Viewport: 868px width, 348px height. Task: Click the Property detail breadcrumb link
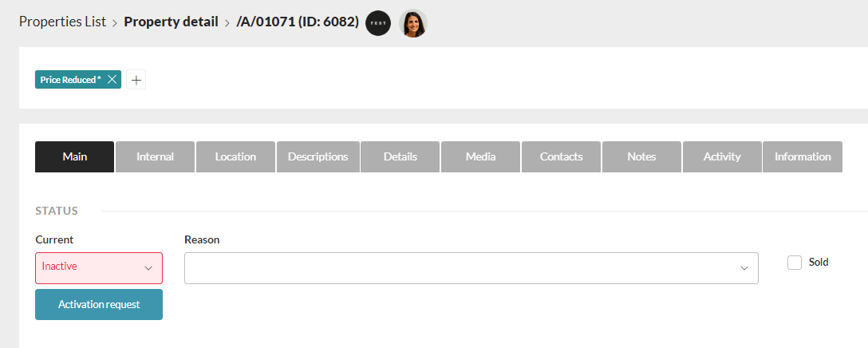[x=171, y=22]
